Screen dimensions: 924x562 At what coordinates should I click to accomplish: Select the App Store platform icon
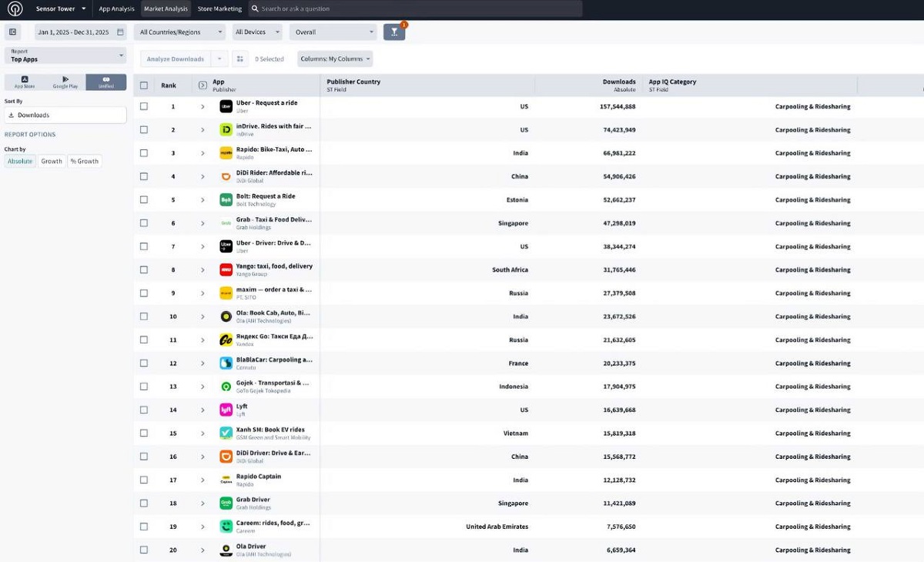click(25, 82)
